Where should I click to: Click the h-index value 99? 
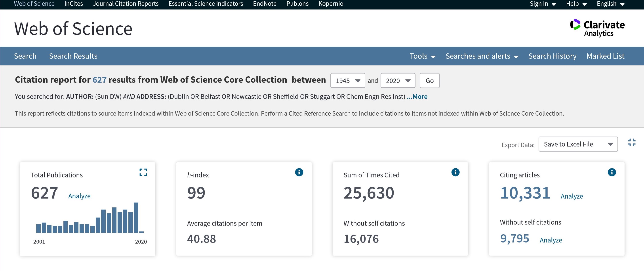196,193
